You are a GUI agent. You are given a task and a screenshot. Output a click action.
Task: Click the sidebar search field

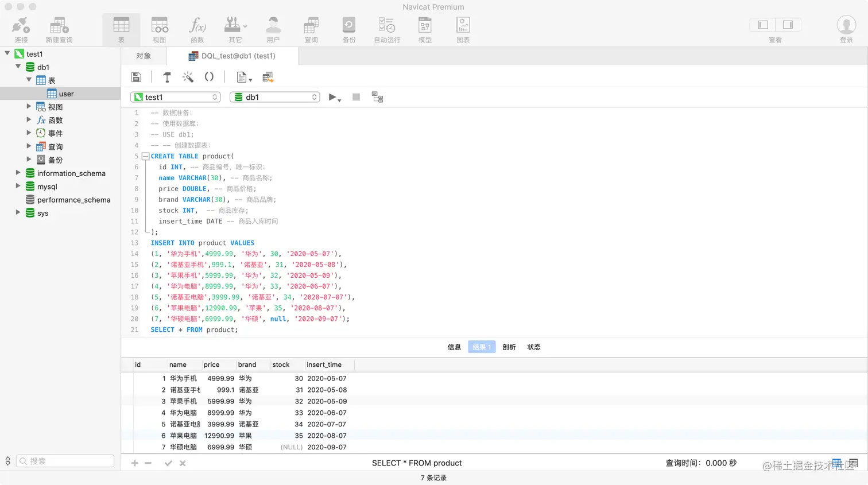pyautogui.click(x=65, y=461)
